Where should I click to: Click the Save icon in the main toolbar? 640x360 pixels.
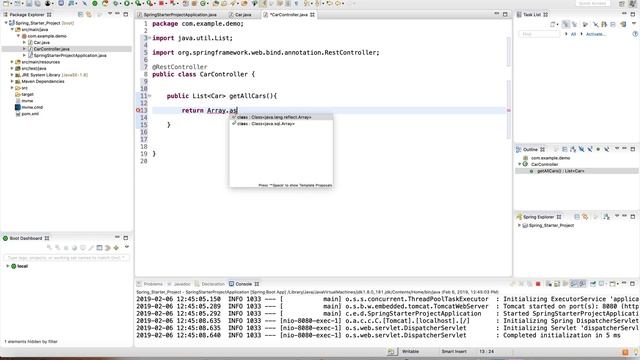click(x=29, y=3)
